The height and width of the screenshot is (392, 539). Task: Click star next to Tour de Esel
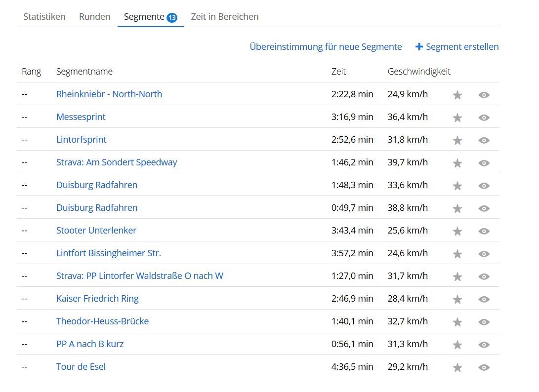click(x=457, y=367)
